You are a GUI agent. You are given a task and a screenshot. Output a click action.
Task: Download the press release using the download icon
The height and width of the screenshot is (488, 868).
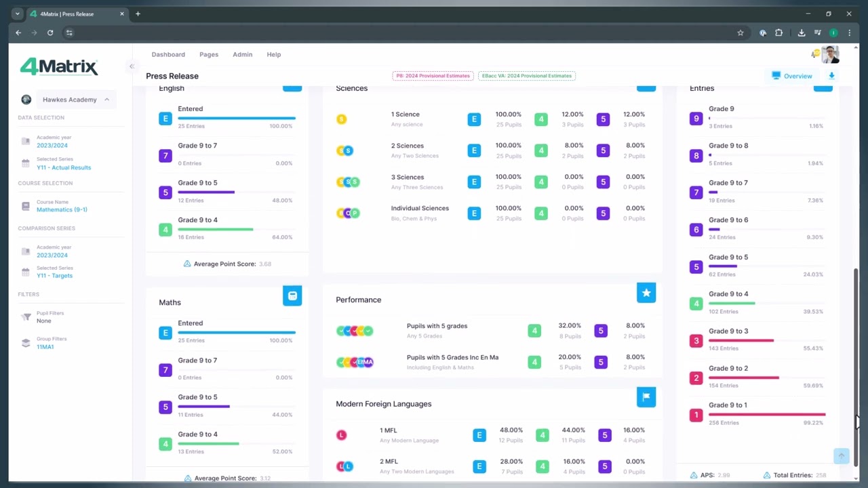pos(831,76)
